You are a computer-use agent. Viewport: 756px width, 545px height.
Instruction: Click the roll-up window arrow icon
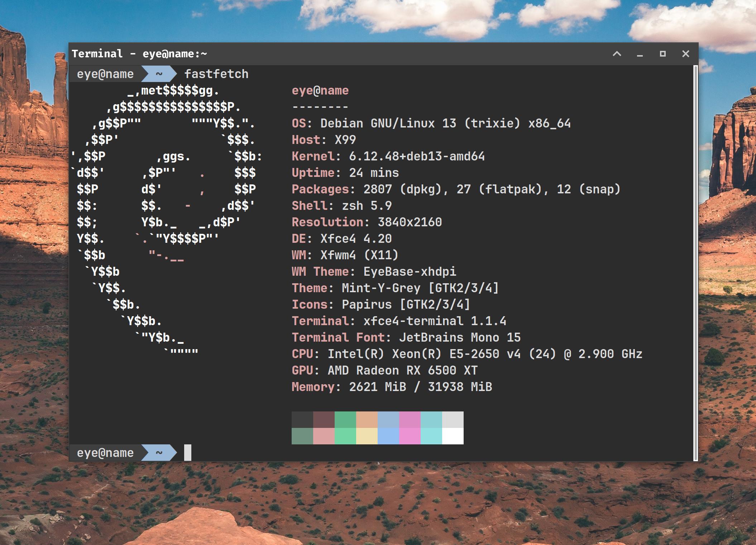[x=617, y=54]
